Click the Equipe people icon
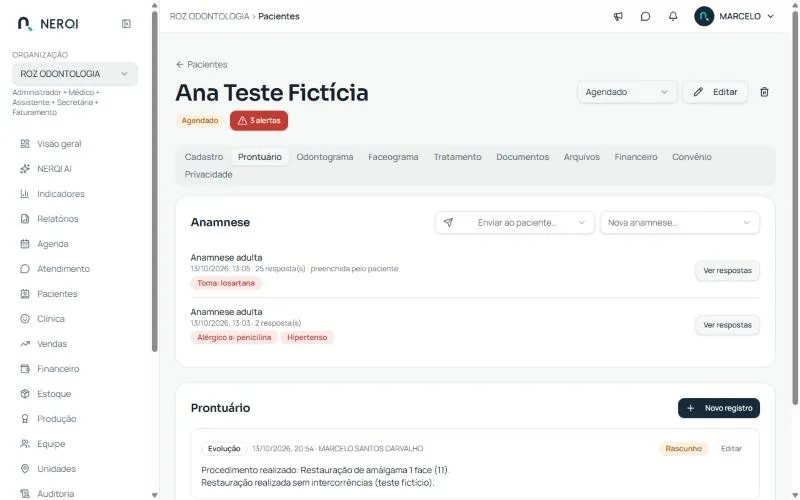 point(24,444)
